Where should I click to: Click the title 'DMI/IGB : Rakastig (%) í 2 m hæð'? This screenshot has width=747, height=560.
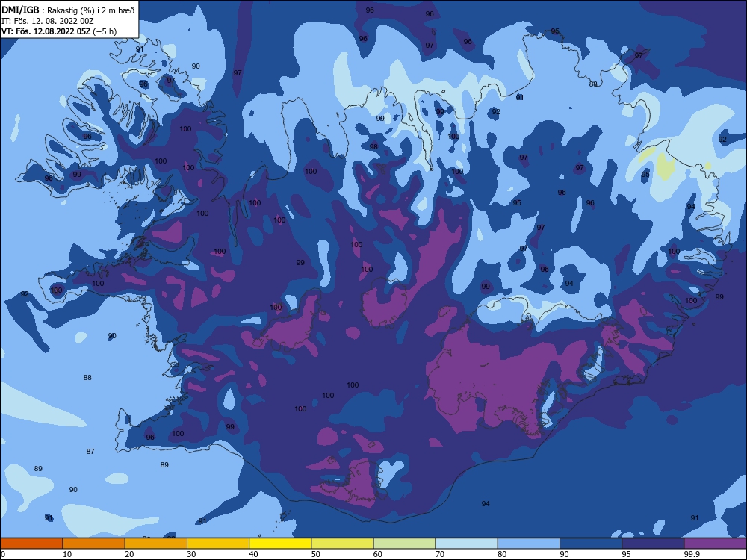[x=68, y=10]
